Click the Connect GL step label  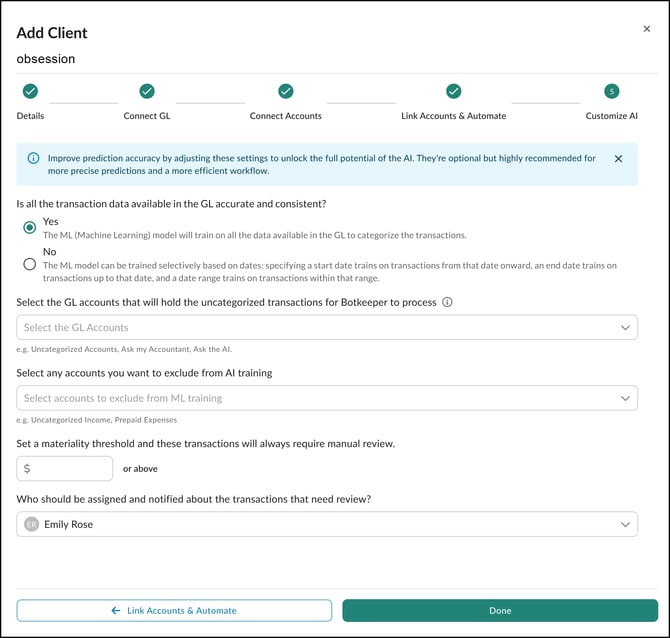click(x=147, y=116)
